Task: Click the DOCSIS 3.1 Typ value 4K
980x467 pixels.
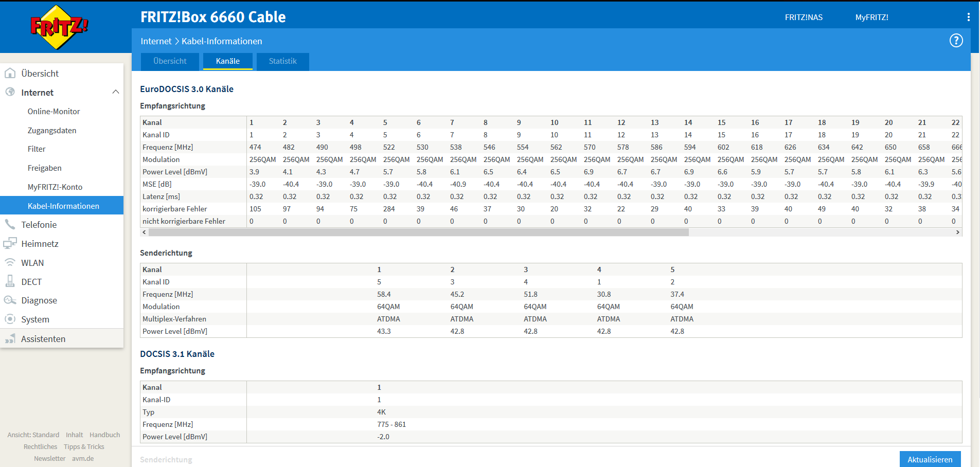Action: coord(381,412)
